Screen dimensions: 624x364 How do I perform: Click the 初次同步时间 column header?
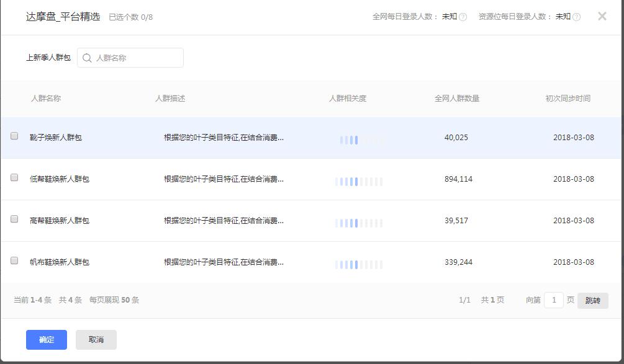point(567,98)
